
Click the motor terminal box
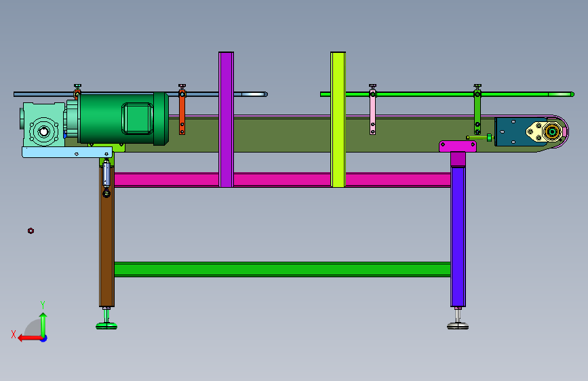pyautogui.click(x=137, y=119)
